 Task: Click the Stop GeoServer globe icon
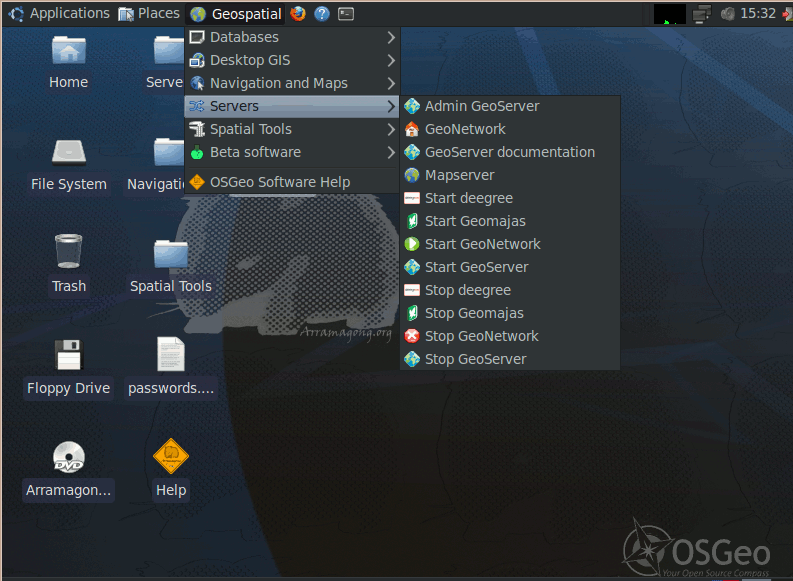coord(412,360)
